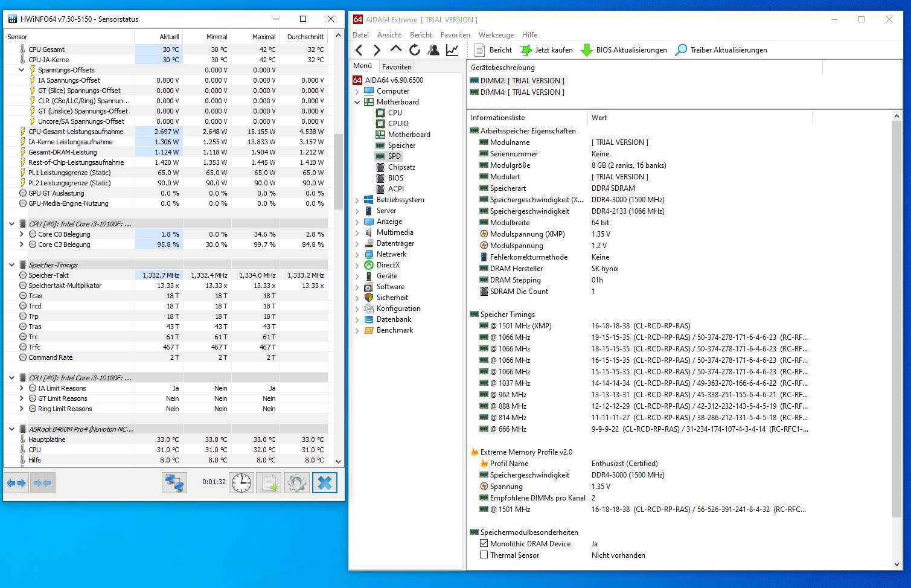
Task: Open the remote monitoring icon in HWiNFO
Action: (174, 482)
